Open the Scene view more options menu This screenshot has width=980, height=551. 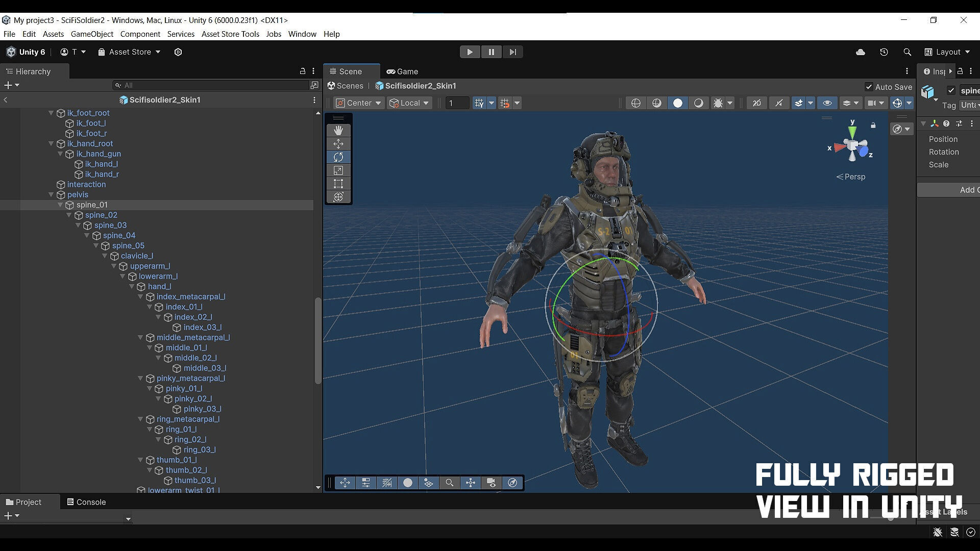(x=907, y=71)
